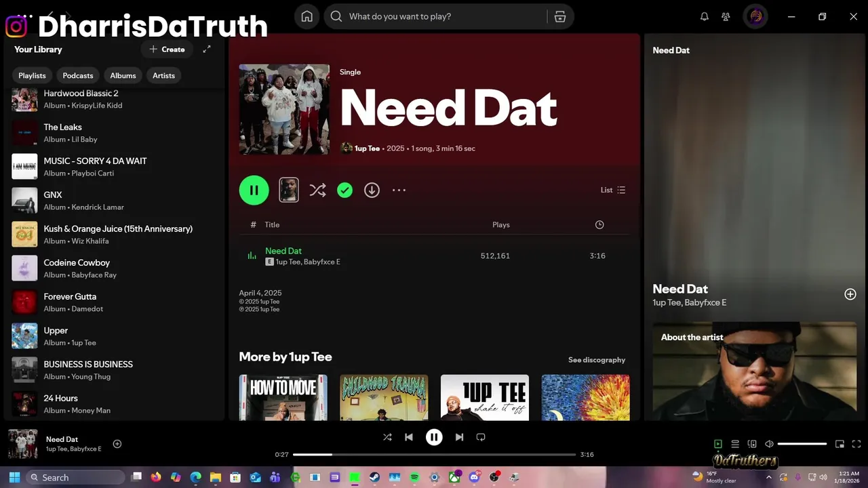Open the mini player
Viewport: 868px width, 488px height.
pyautogui.click(x=840, y=444)
